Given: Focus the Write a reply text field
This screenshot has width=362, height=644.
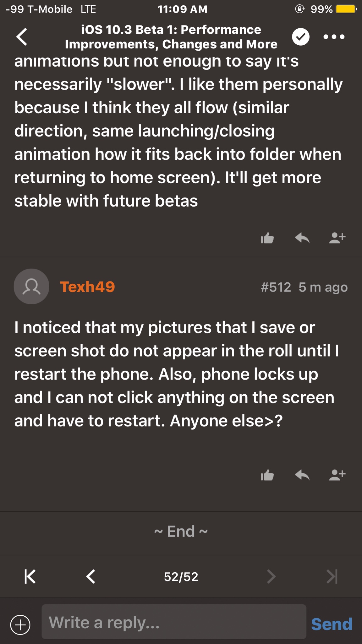Looking at the screenshot, I should click(x=174, y=622).
